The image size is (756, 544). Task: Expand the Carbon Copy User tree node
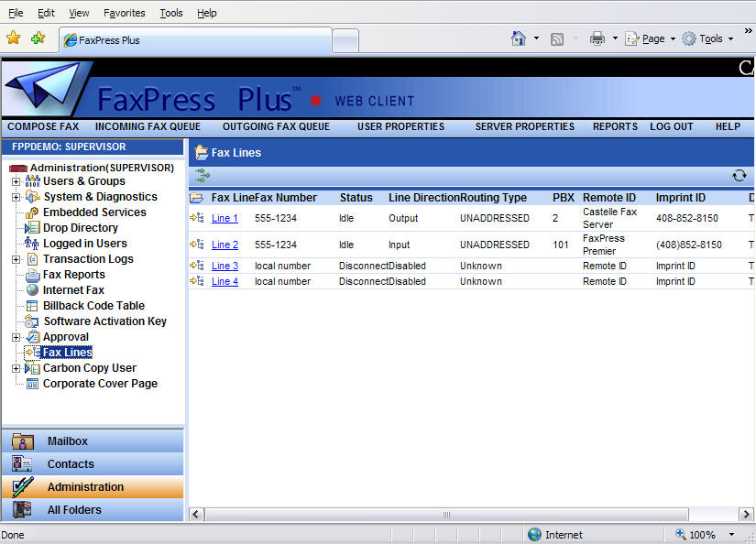coord(16,368)
